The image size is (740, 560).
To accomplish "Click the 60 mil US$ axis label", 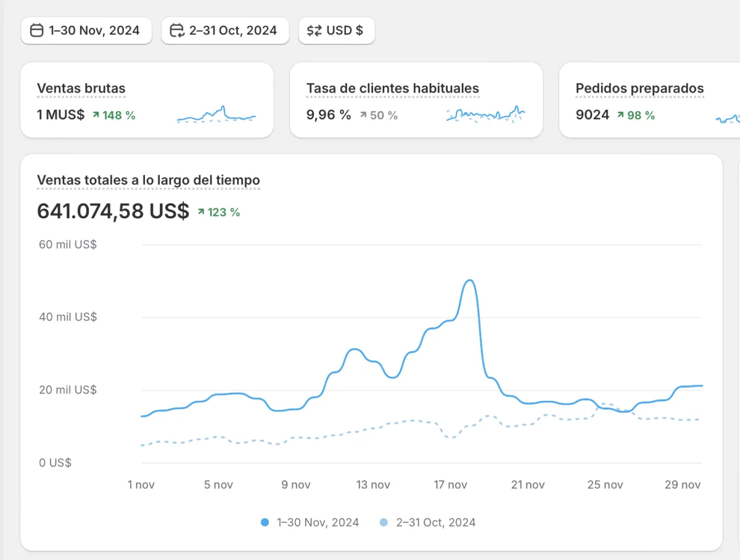I will [x=68, y=244].
